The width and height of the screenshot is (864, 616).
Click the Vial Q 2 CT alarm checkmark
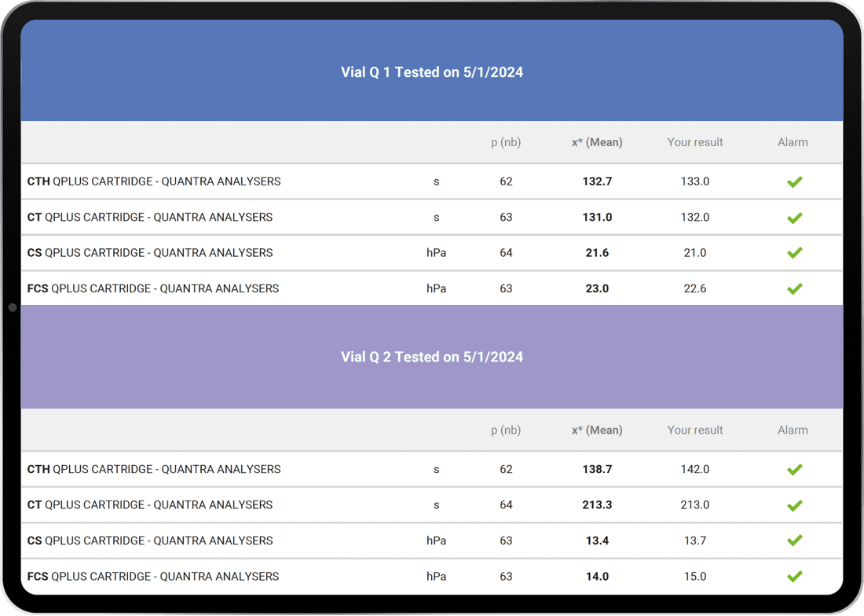click(x=794, y=505)
